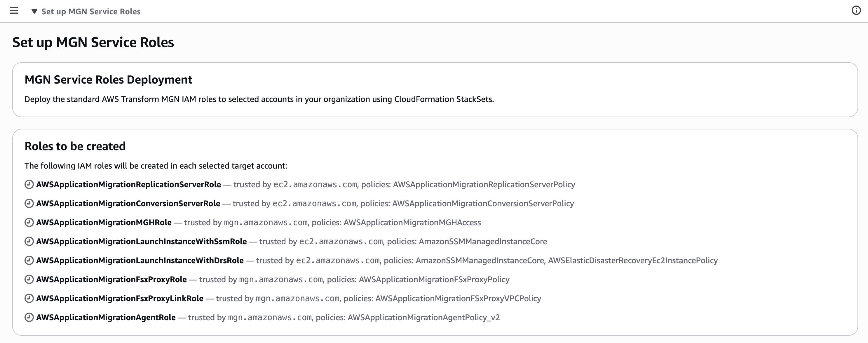This screenshot has width=868, height=343.
Task: Open the hamburger navigation menu
Action: pos(14,11)
